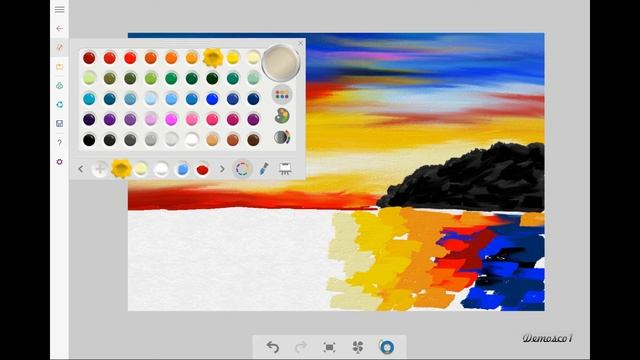This screenshot has width=640, height=360.
Task: Close the color palette panel
Action: click(301, 43)
